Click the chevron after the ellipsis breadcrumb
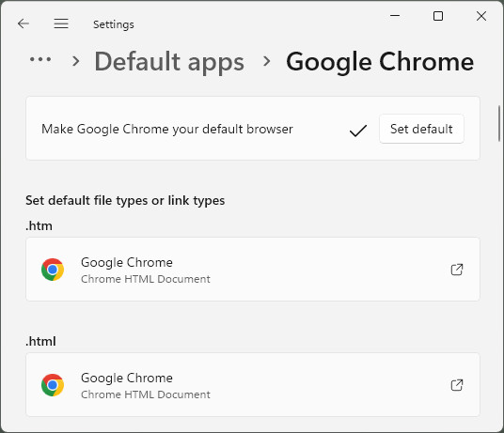This screenshot has width=504, height=433. coord(75,61)
